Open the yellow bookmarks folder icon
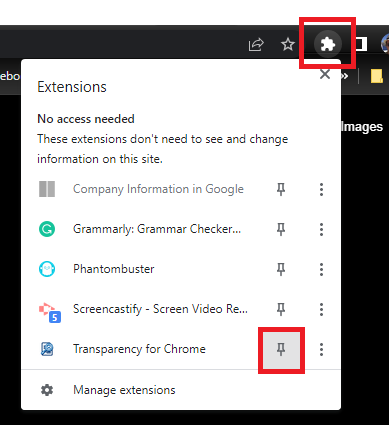 point(377,76)
